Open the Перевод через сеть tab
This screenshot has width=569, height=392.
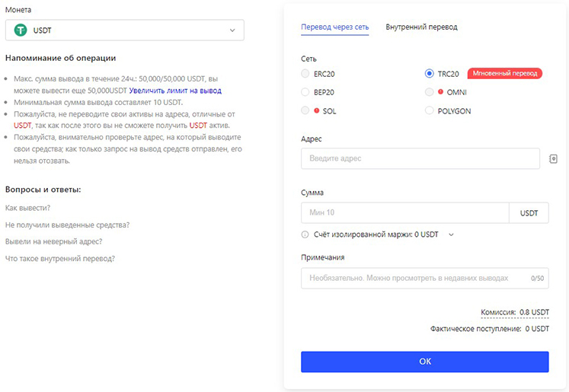click(x=334, y=27)
